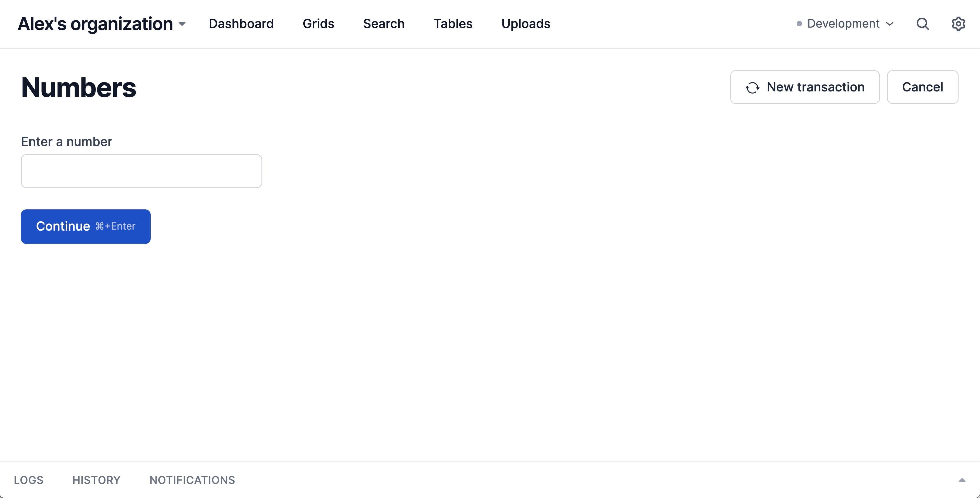Open the Uploads nav item
Screen dimensions: 980x498
coord(526,23)
